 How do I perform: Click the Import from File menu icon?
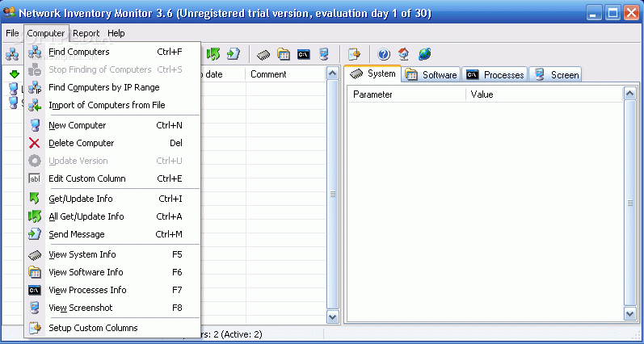coord(35,105)
